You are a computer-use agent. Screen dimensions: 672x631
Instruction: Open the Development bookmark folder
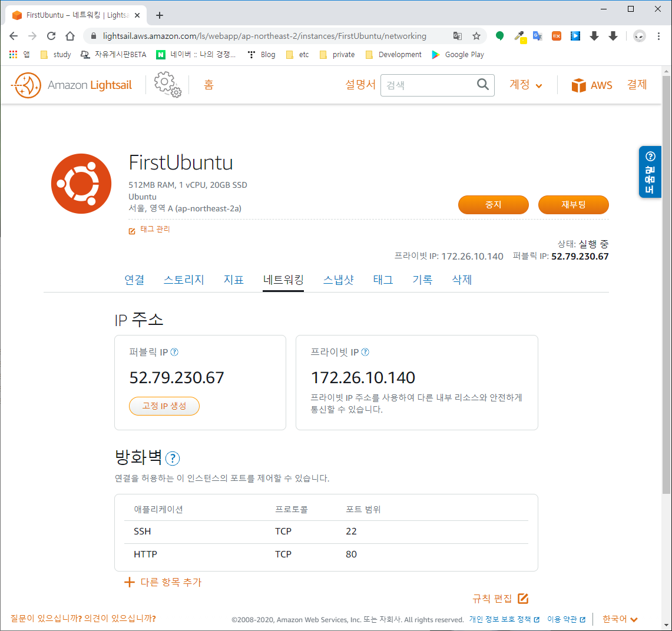click(393, 54)
